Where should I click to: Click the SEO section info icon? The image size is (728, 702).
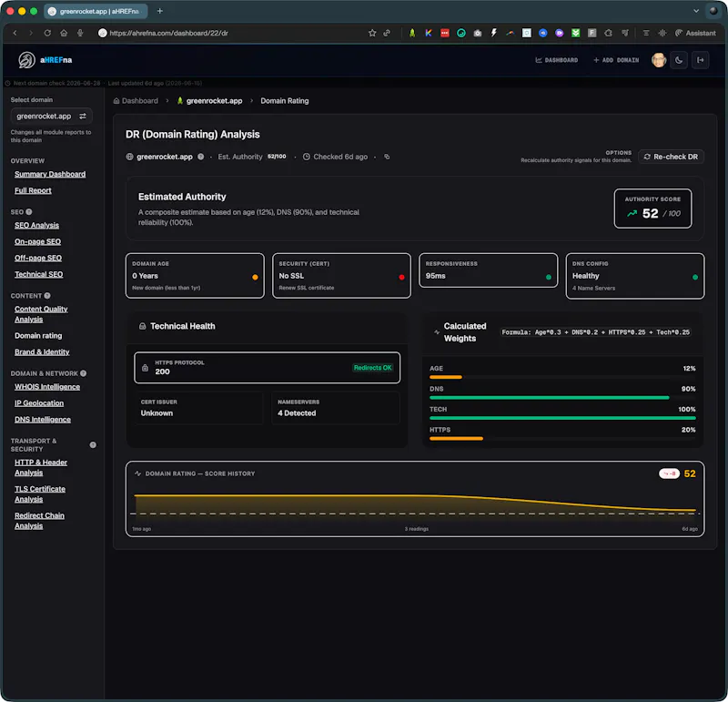29,212
